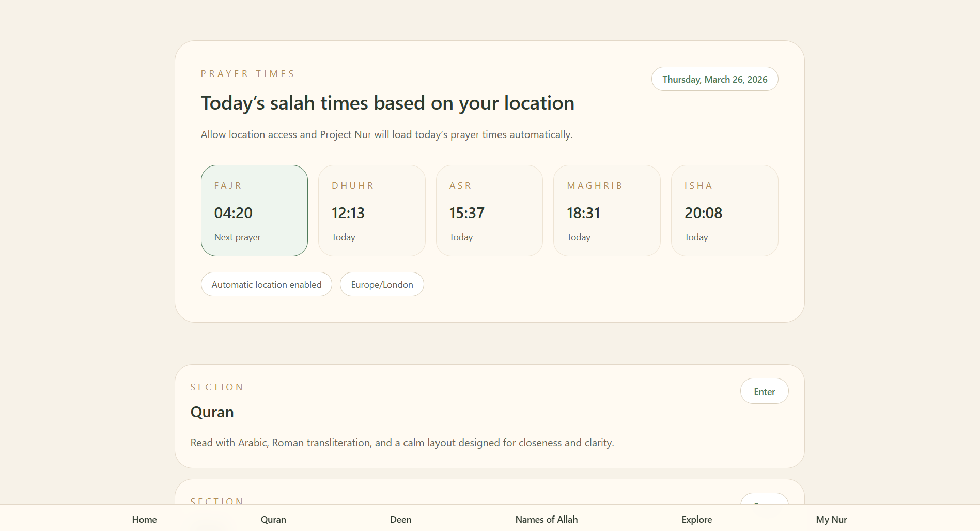Select the Isha 20:08 prayer card
980x531 pixels.
724,210
